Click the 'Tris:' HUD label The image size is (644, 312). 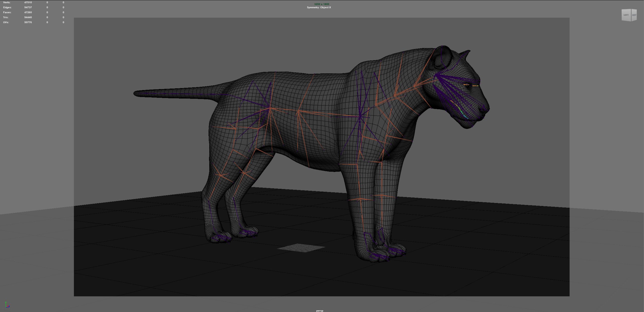pos(6,17)
